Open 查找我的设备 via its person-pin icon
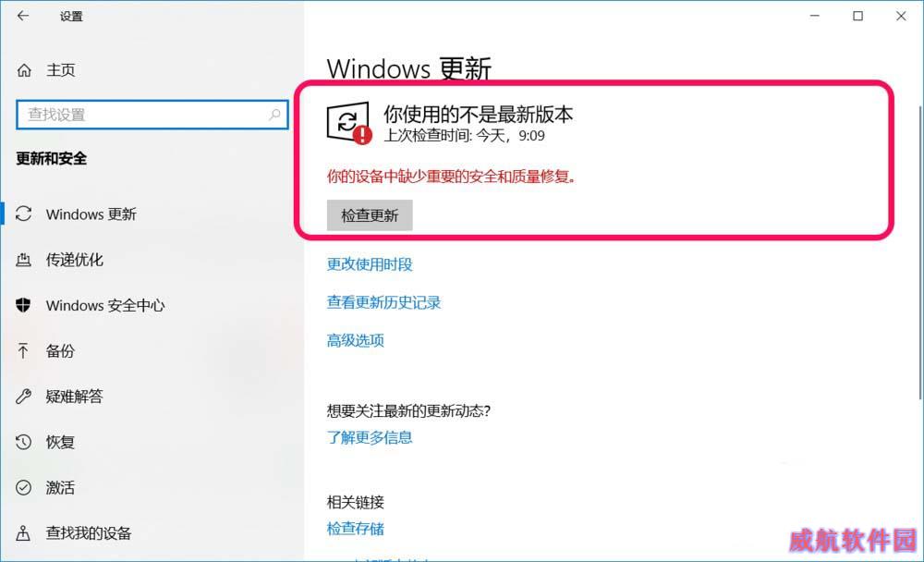Screen dimensions: 924x562 tap(23, 533)
